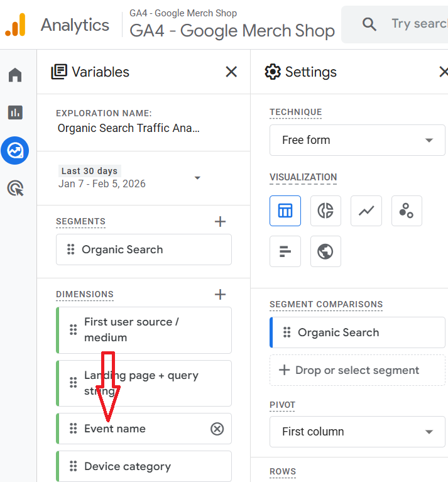Add a new dimension with plus

click(x=220, y=294)
